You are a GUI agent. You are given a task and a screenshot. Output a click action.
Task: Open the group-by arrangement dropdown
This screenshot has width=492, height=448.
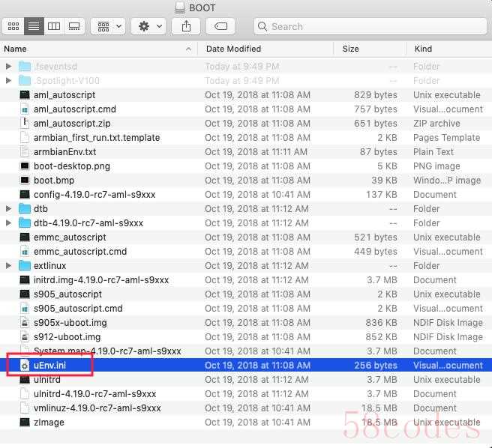click(107, 26)
